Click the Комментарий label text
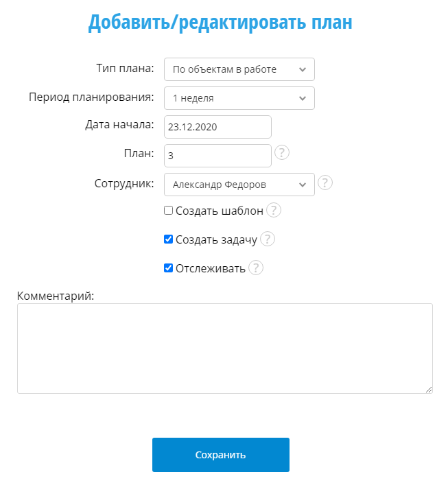This screenshot has width=448, height=483. click(55, 296)
